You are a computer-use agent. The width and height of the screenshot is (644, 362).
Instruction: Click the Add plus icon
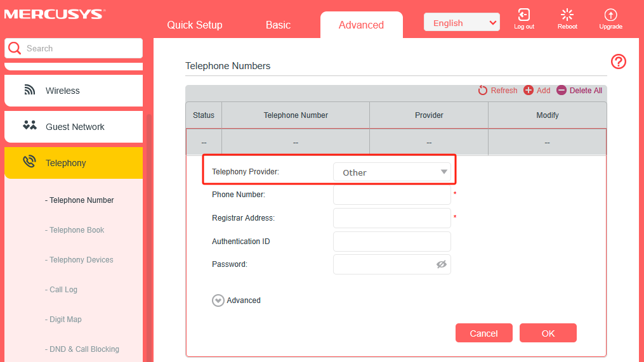point(528,90)
